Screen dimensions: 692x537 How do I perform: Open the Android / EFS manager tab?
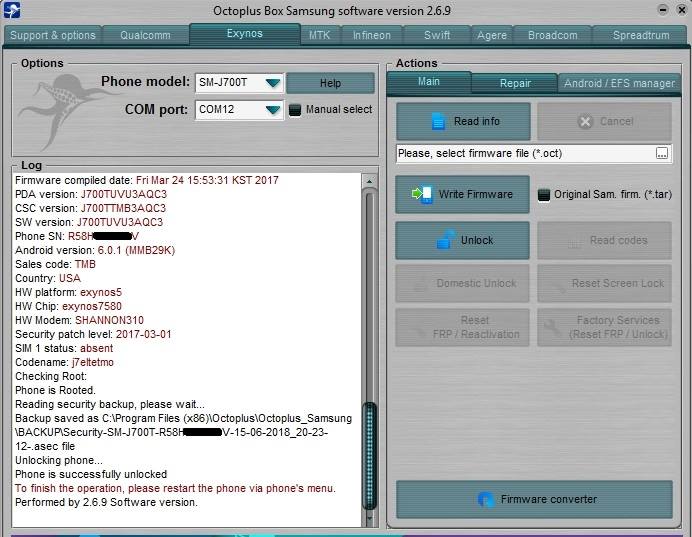click(619, 83)
